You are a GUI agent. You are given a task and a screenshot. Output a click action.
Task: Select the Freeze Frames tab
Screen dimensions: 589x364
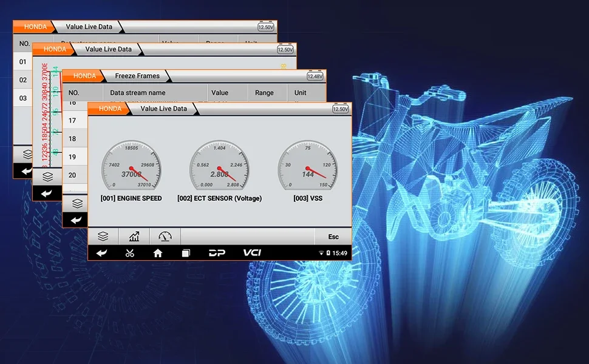(x=137, y=76)
